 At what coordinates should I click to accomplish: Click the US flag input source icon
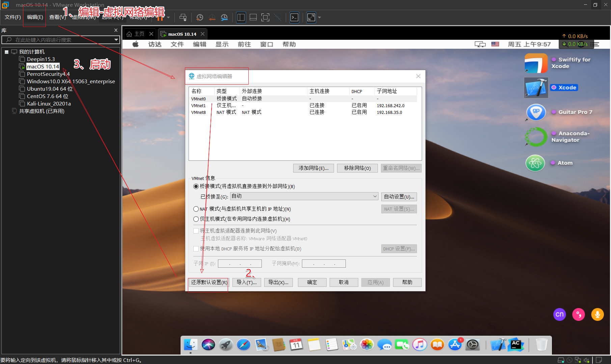tap(495, 44)
